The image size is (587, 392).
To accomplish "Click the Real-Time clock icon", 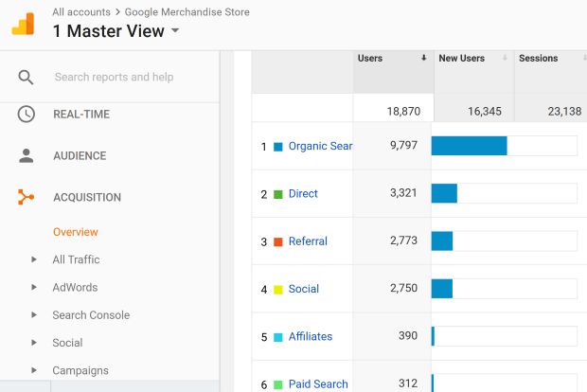I will pyautogui.click(x=27, y=115).
